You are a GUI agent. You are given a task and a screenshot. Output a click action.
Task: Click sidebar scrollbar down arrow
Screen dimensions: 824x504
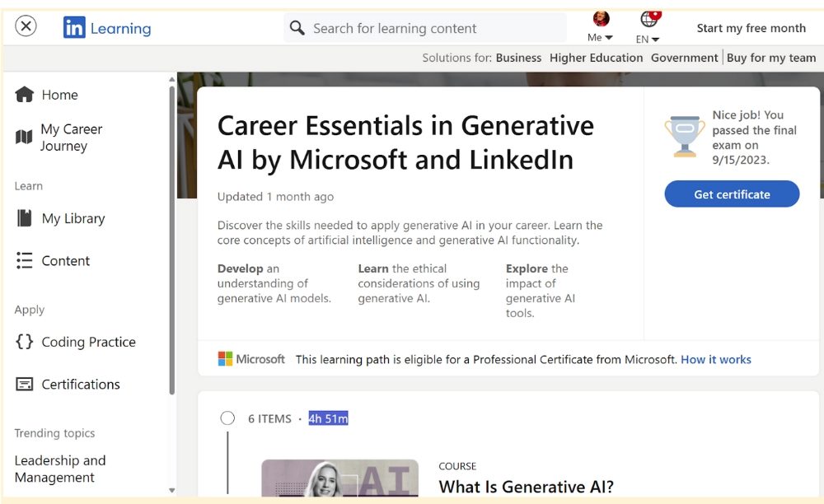tap(172, 490)
